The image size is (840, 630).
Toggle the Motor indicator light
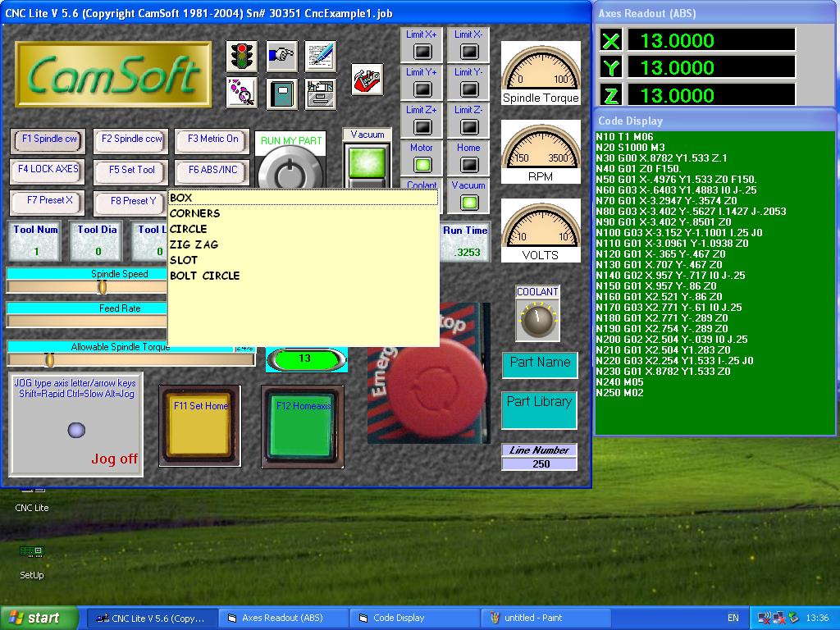click(422, 164)
